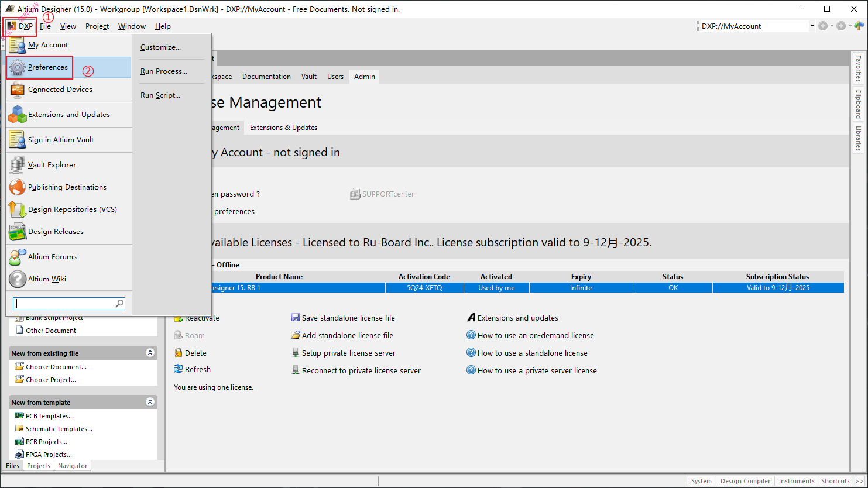Click How to use a standalone license
Image resolution: width=868 pixels, height=488 pixels.
point(527,353)
